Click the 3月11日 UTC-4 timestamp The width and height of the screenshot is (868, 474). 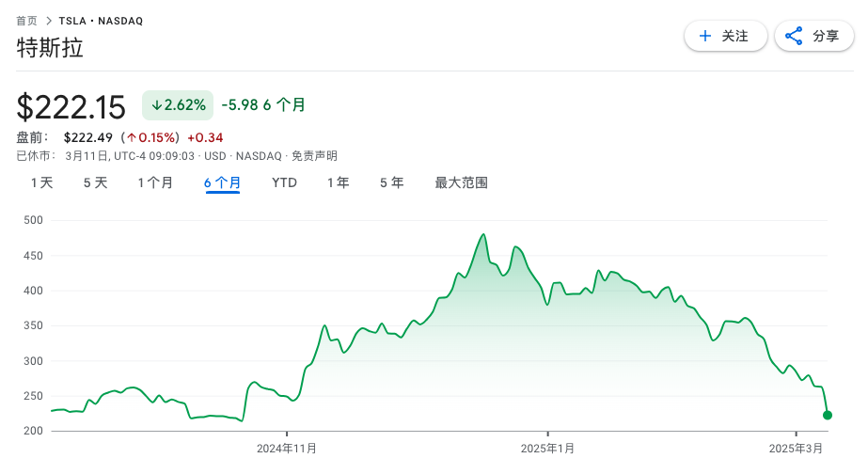point(130,156)
